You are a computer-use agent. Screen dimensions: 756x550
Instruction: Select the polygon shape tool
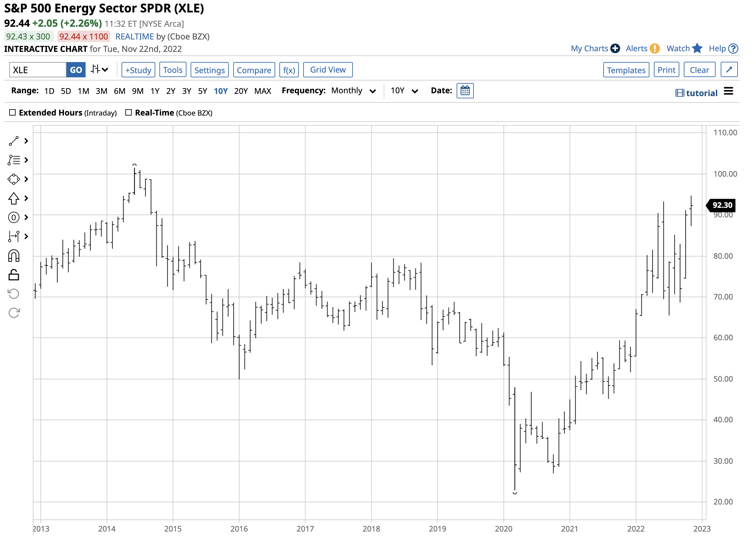pos(14,179)
